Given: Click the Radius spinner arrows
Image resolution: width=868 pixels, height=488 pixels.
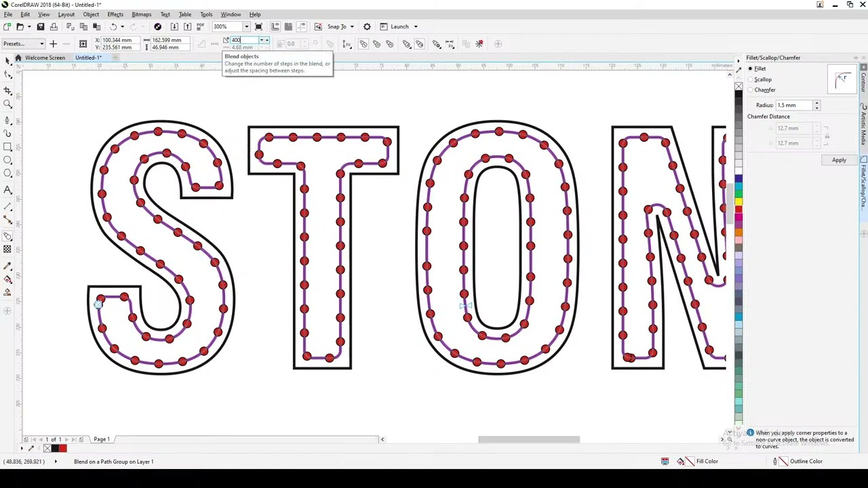Looking at the screenshot, I should pos(816,105).
